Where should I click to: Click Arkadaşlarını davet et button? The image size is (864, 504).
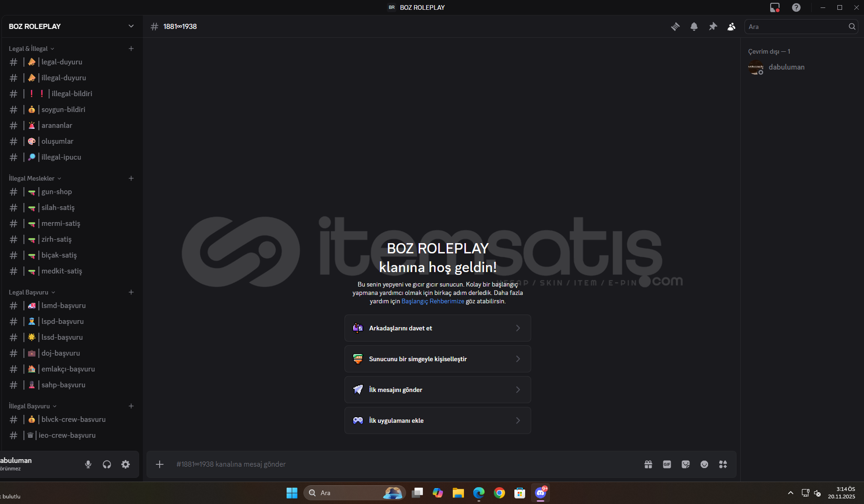(x=438, y=328)
